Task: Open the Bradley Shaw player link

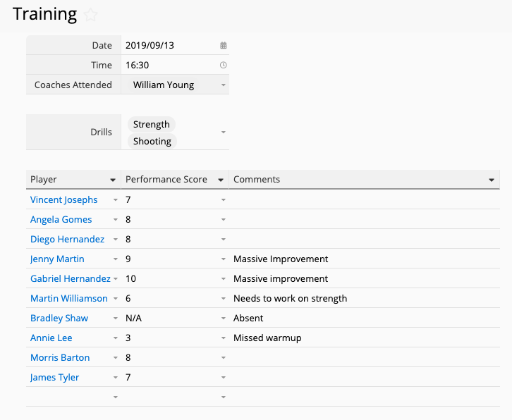Action: tap(59, 319)
